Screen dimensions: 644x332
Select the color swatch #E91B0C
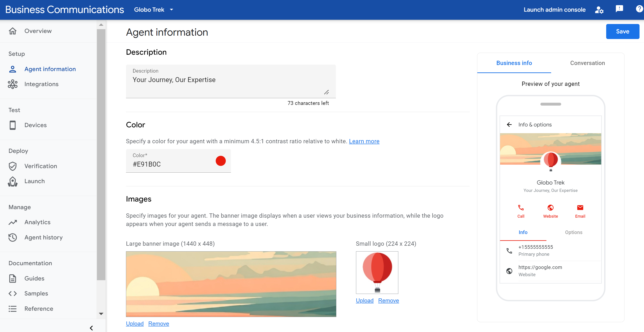point(220,161)
